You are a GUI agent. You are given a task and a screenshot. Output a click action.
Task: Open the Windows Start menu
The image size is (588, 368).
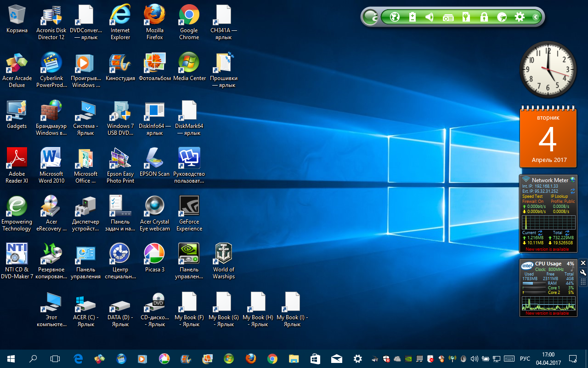tap(11, 359)
